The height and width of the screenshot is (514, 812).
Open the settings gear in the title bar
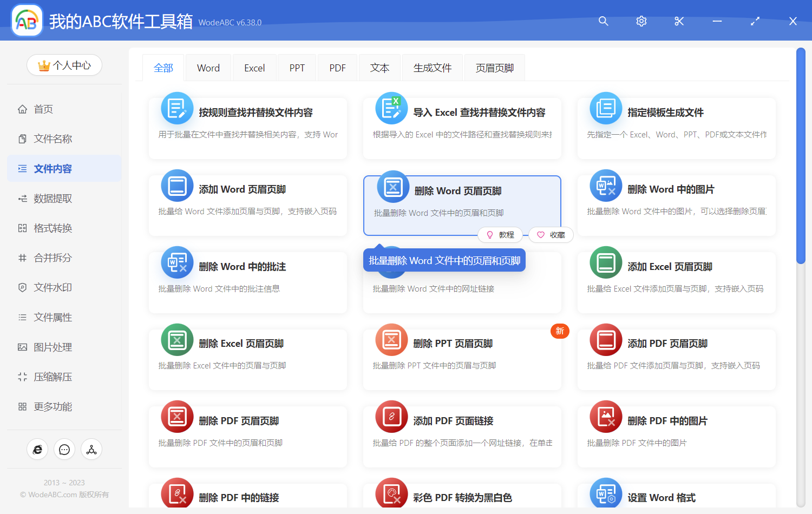coord(641,21)
